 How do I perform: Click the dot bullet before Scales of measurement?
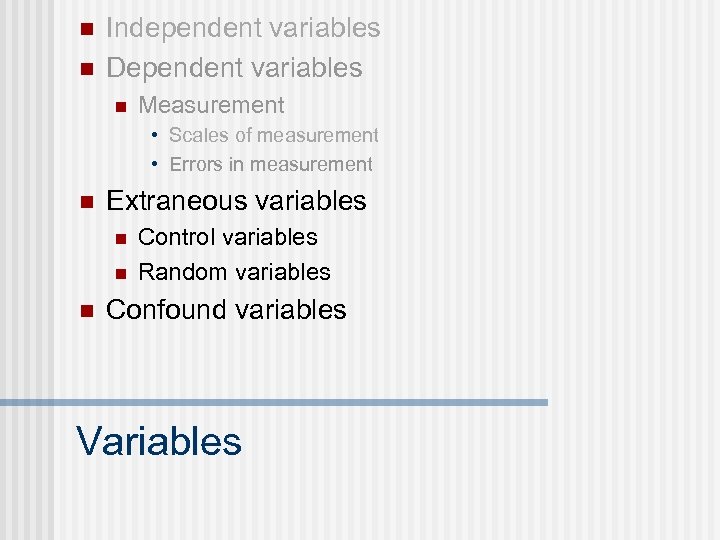click(156, 135)
